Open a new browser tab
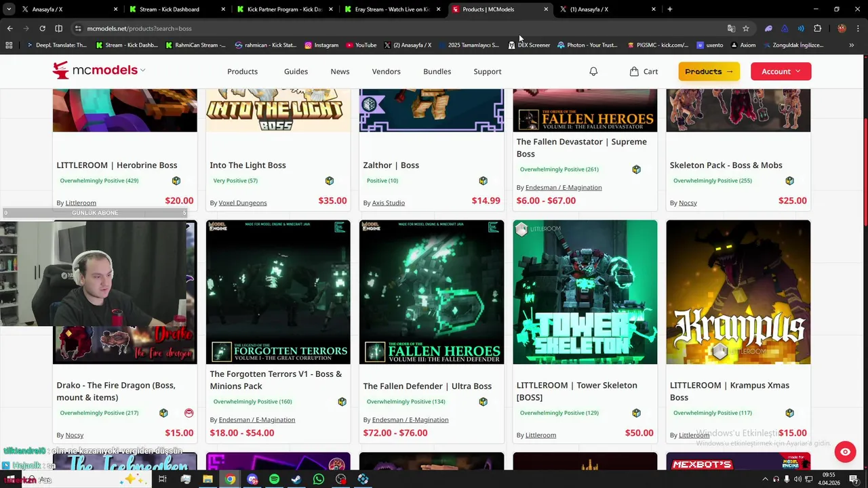 click(669, 9)
